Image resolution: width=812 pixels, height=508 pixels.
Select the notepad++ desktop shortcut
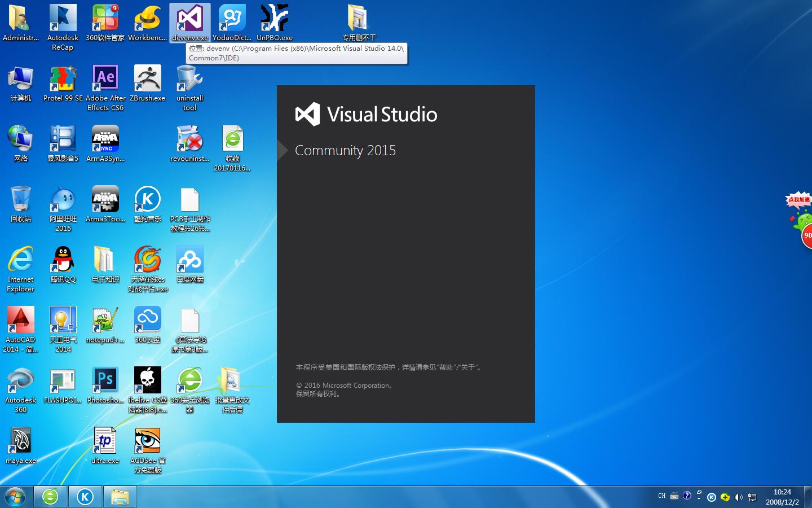(105, 325)
